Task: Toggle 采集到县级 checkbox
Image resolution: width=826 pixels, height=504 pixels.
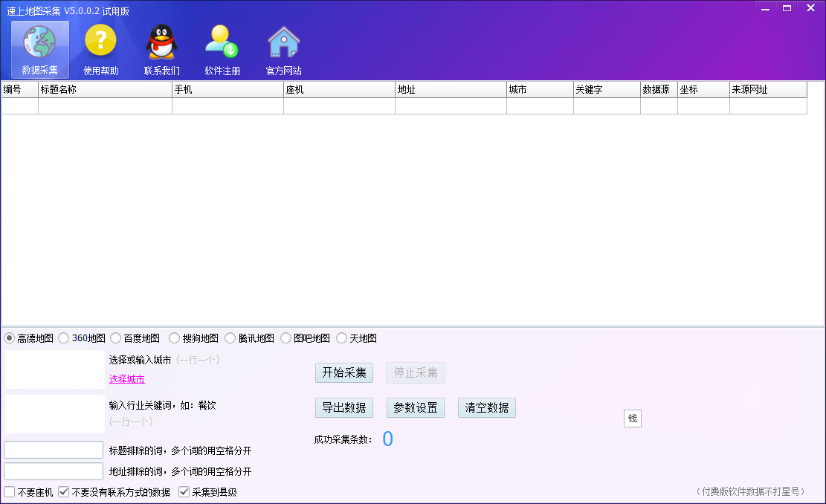Action: pyautogui.click(x=184, y=492)
